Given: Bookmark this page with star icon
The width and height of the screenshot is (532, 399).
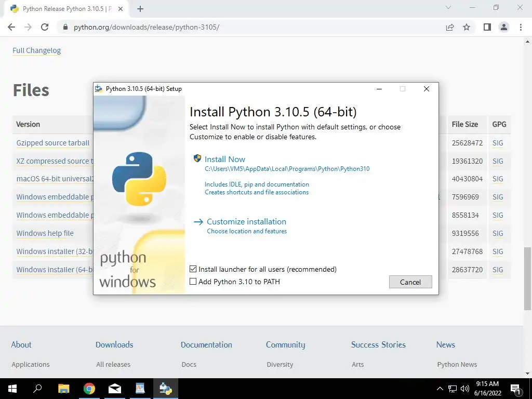Looking at the screenshot, I should [467, 27].
